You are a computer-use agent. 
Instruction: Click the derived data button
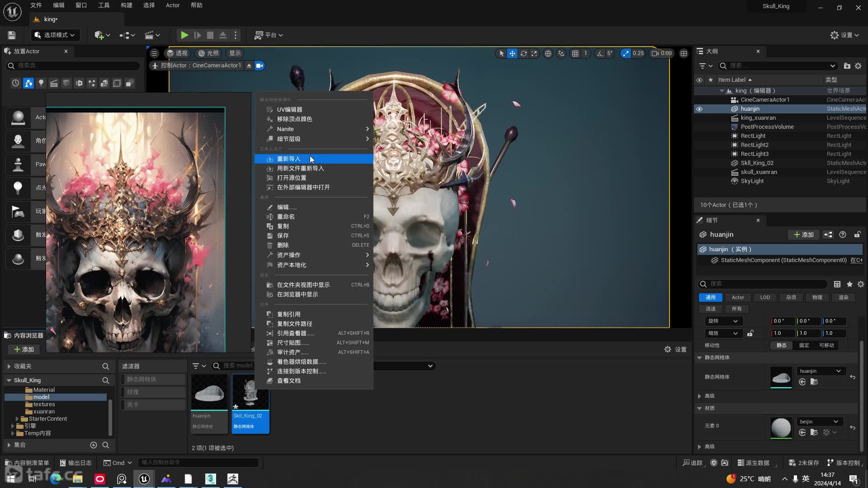(x=754, y=463)
